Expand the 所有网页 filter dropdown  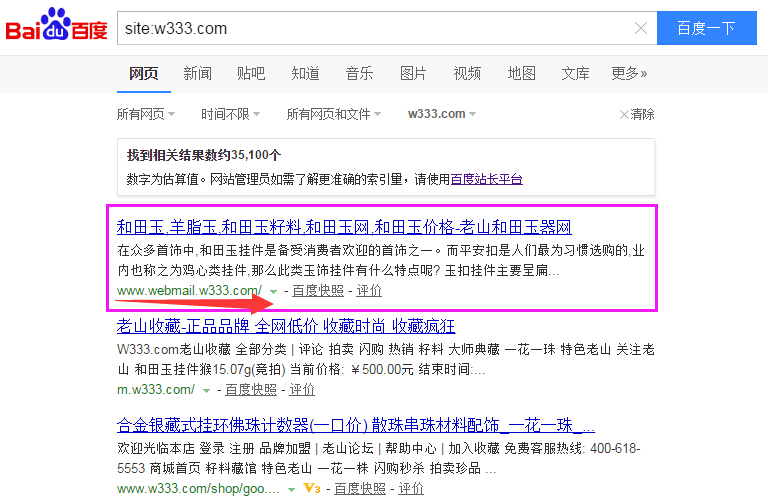(145, 114)
